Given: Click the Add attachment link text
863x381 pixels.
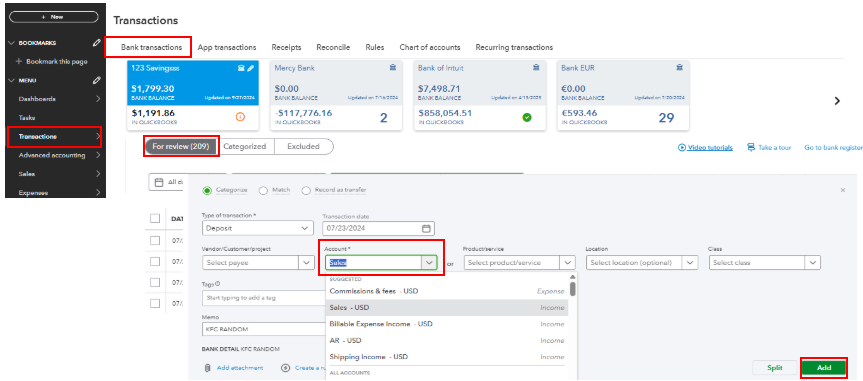Looking at the screenshot, I should click(240, 368).
